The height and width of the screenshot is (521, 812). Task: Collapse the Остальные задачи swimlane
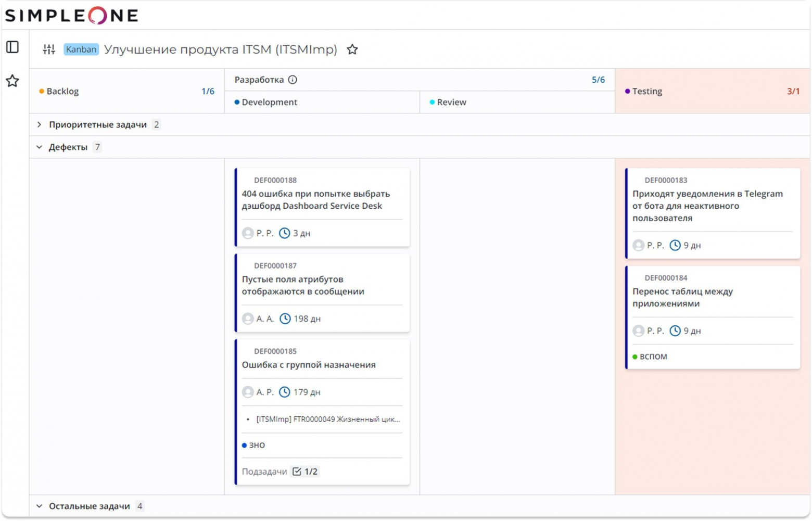[40, 506]
